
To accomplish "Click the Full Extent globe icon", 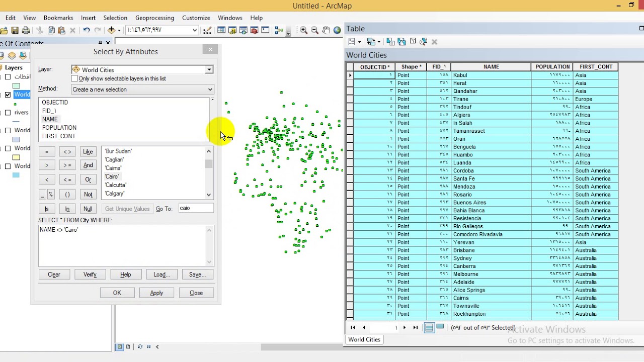I will (337, 30).
